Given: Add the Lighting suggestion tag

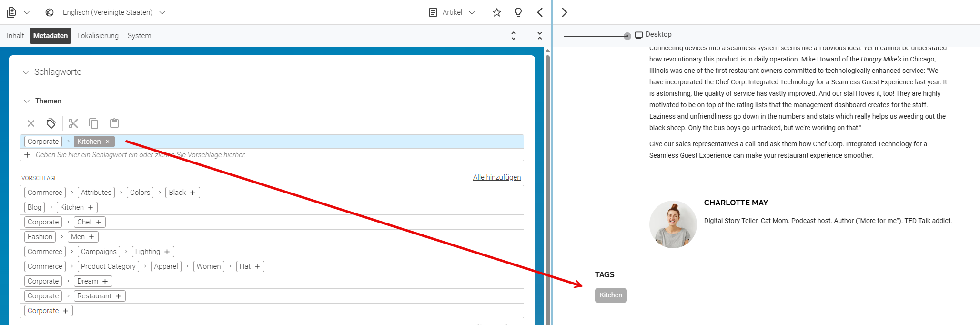Looking at the screenshot, I should pos(167,252).
